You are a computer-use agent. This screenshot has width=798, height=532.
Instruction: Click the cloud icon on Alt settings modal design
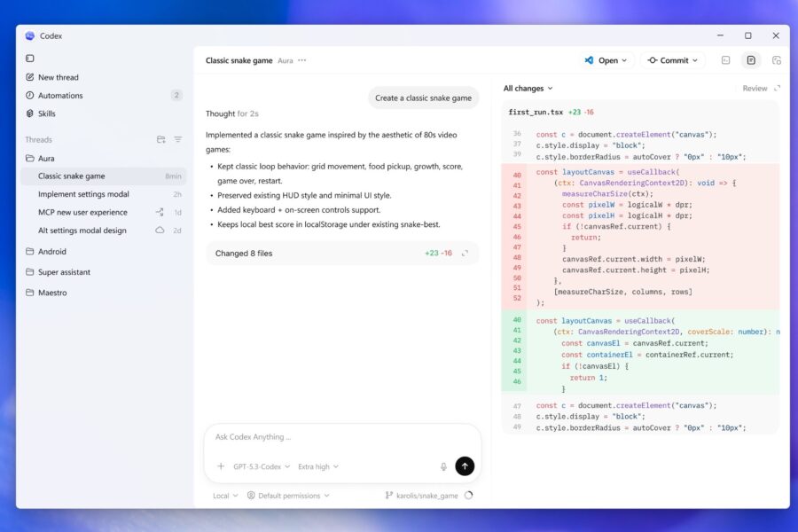click(160, 230)
